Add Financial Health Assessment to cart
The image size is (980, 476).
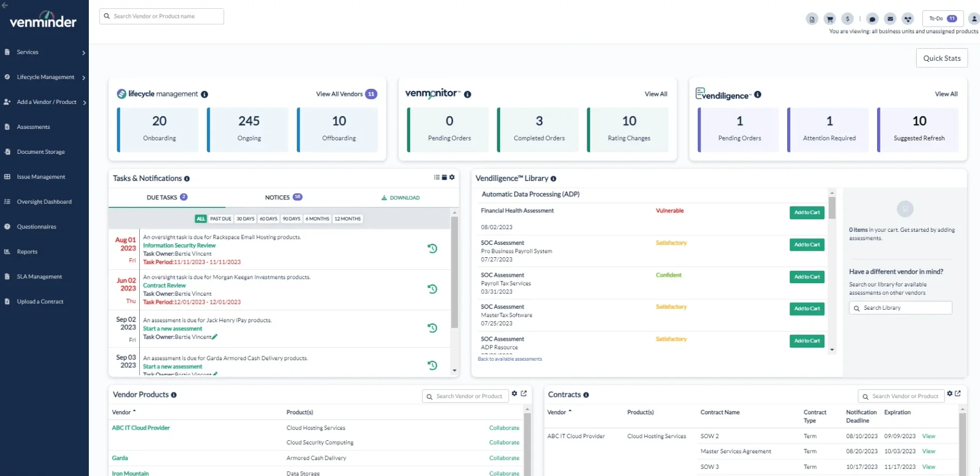[x=807, y=213]
